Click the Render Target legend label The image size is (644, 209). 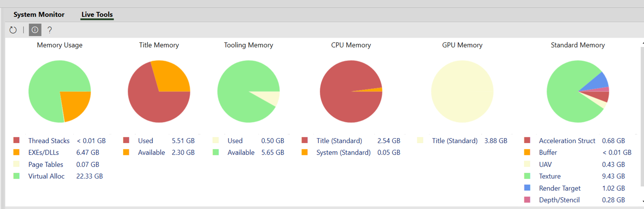[560, 188]
